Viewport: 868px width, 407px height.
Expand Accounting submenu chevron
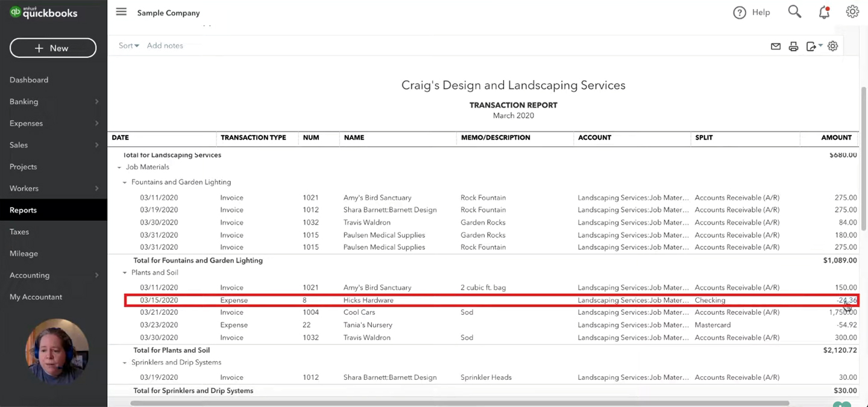click(x=96, y=275)
